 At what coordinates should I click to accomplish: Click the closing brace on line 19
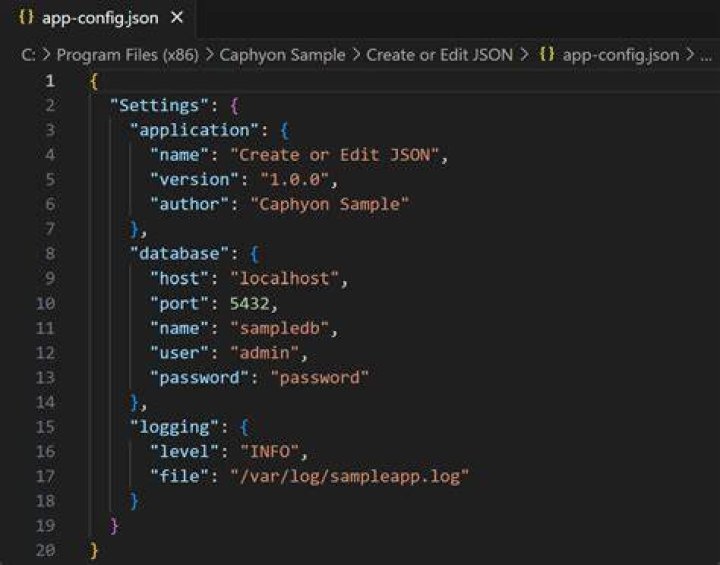click(x=114, y=525)
